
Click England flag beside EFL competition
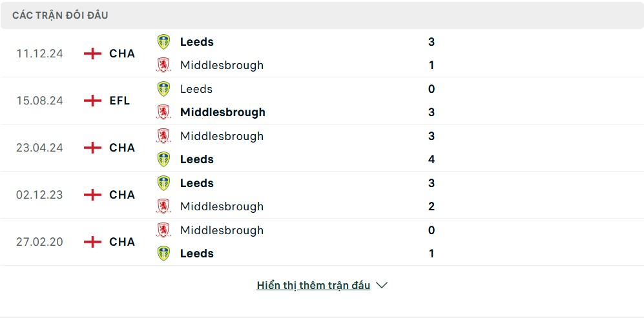(x=92, y=101)
